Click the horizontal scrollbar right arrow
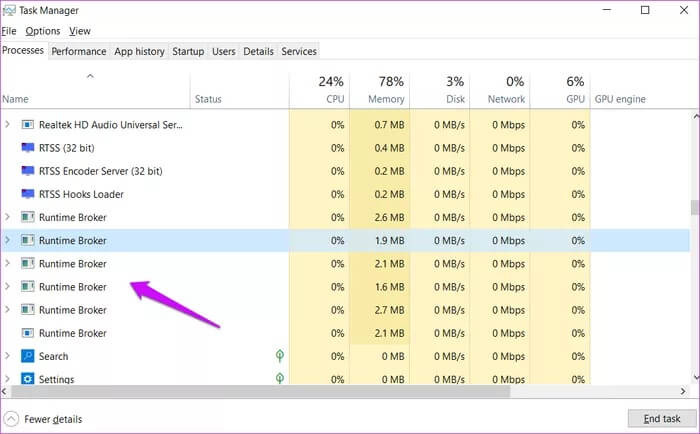The image size is (700, 434). [x=683, y=391]
